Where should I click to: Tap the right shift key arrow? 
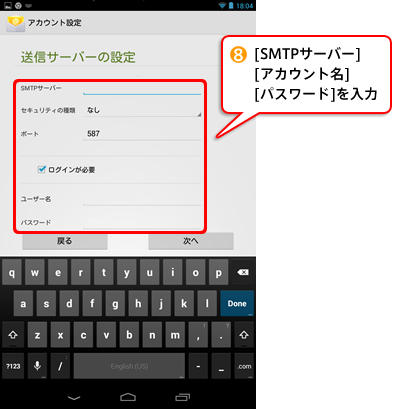244,335
